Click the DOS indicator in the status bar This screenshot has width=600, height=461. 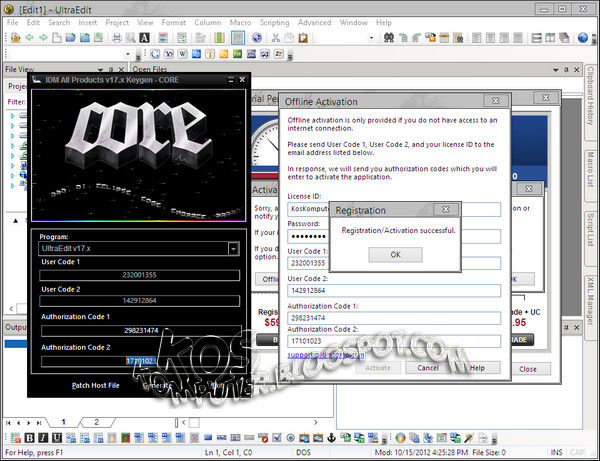click(303, 452)
